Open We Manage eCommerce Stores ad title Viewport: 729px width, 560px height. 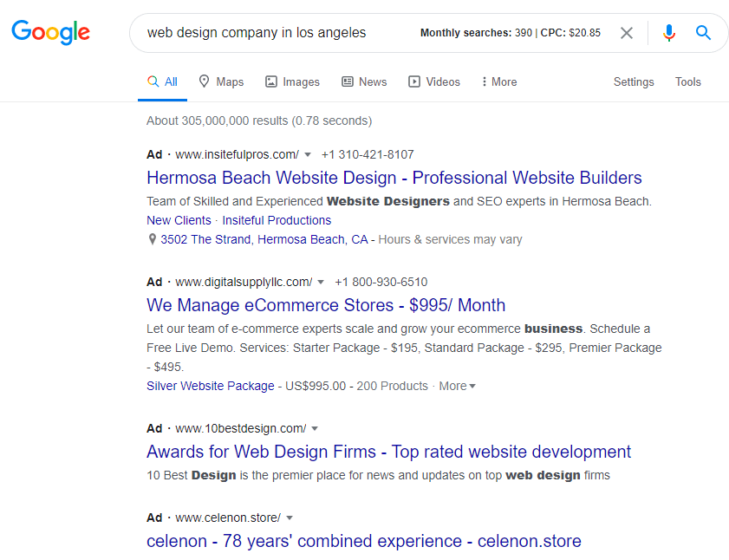[x=326, y=305]
